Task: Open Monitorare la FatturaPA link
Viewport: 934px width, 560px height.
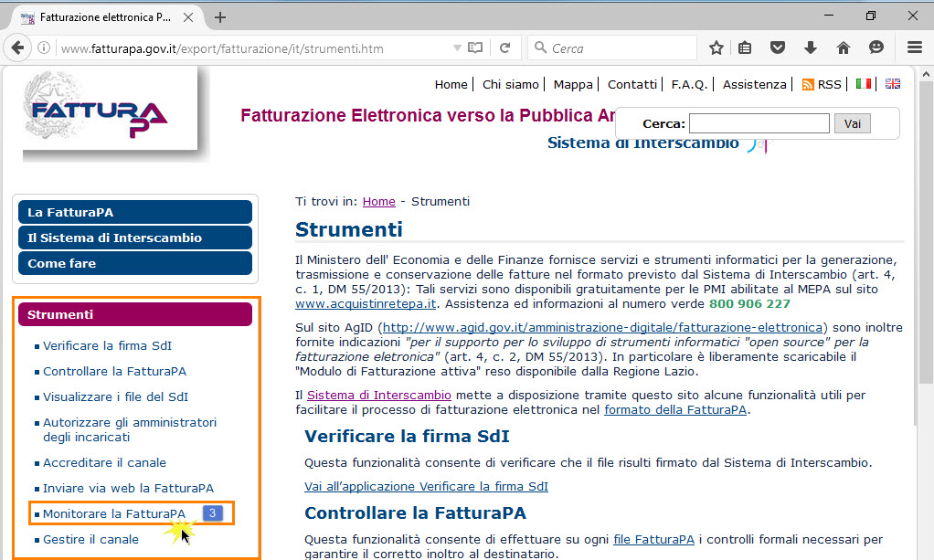Action: click(113, 513)
